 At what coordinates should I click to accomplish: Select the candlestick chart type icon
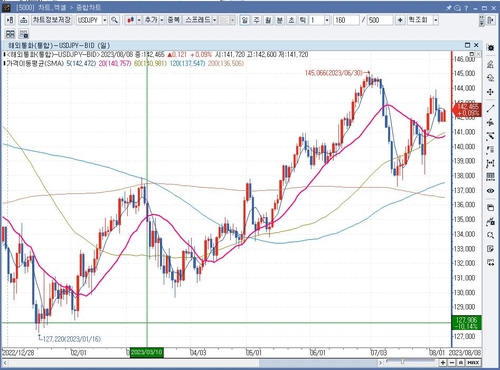coord(131,20)
